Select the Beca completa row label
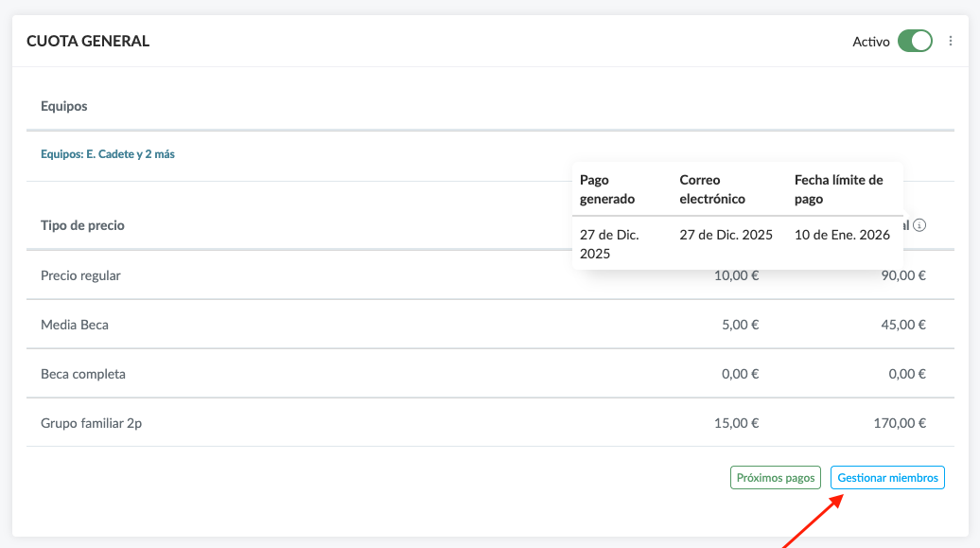Image resolution: width=980 pixels, height=548 pixels. coord(83,374)
